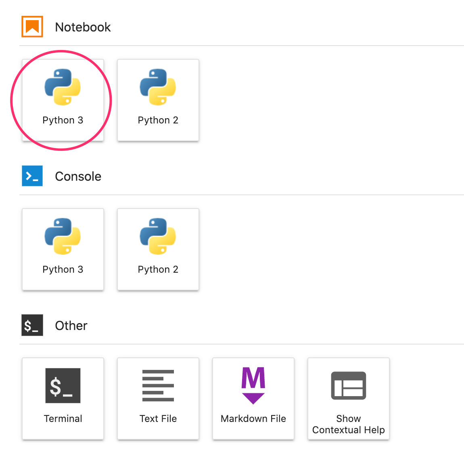
Task: Click the purple Markdown File icon
Action: point(253,386)
